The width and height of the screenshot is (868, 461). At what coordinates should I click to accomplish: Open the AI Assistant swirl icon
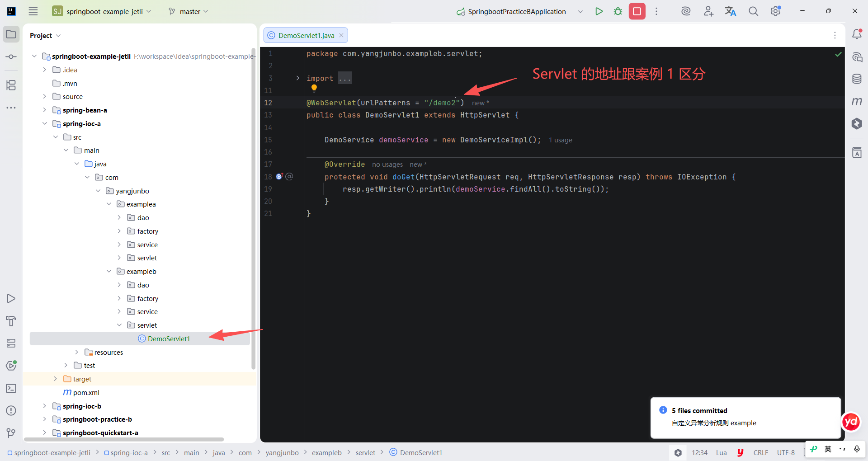click(686, 11)
